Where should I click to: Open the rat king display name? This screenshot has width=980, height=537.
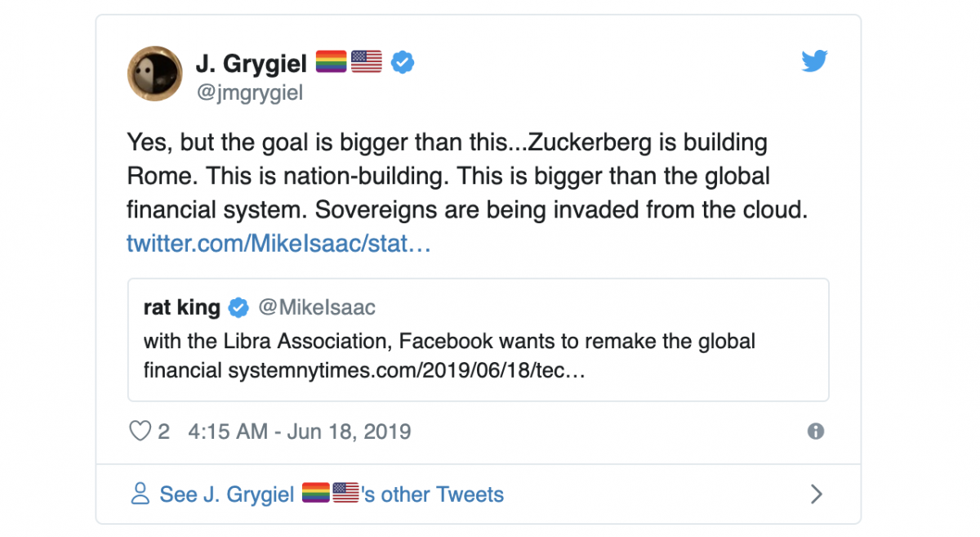(x=181, y=307)
